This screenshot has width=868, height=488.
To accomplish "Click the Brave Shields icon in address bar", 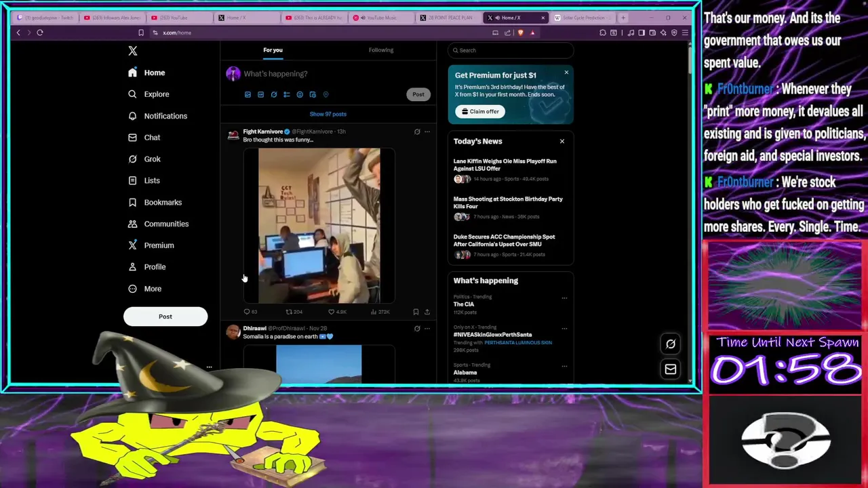I will click(x=520, y=33).
